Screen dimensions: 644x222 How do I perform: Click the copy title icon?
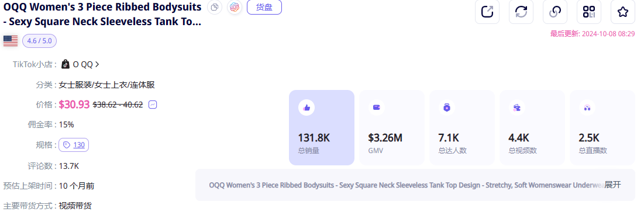(215, 8)
